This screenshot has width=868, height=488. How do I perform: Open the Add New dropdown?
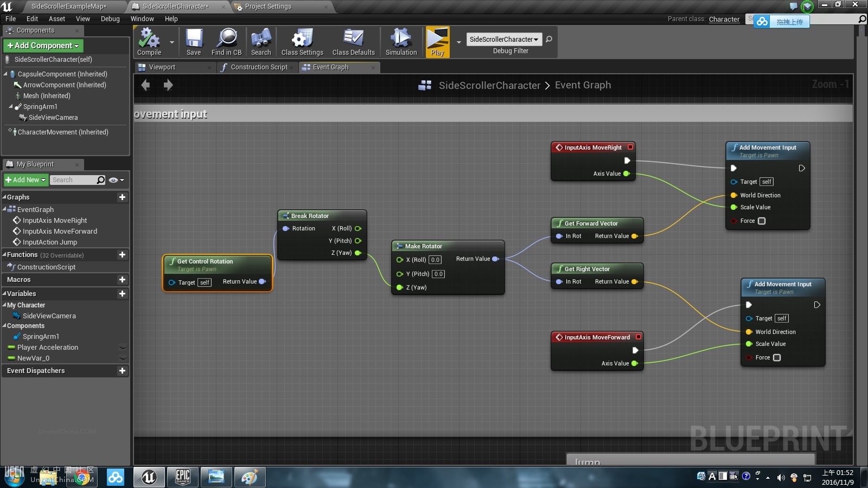[25, 180]
